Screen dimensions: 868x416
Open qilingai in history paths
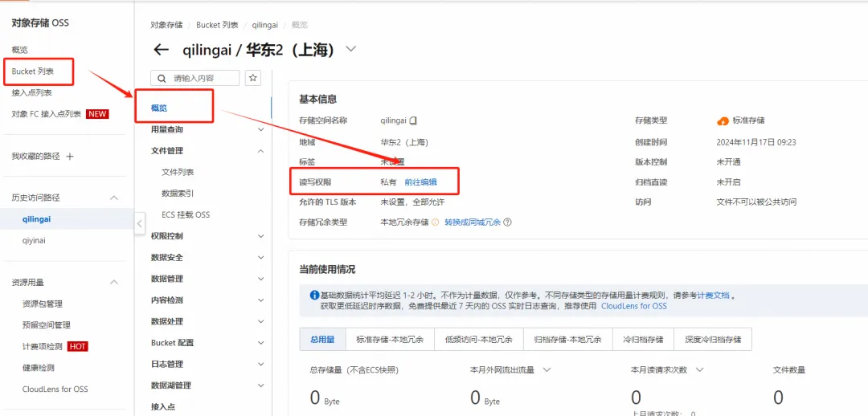tap(36, 219)
